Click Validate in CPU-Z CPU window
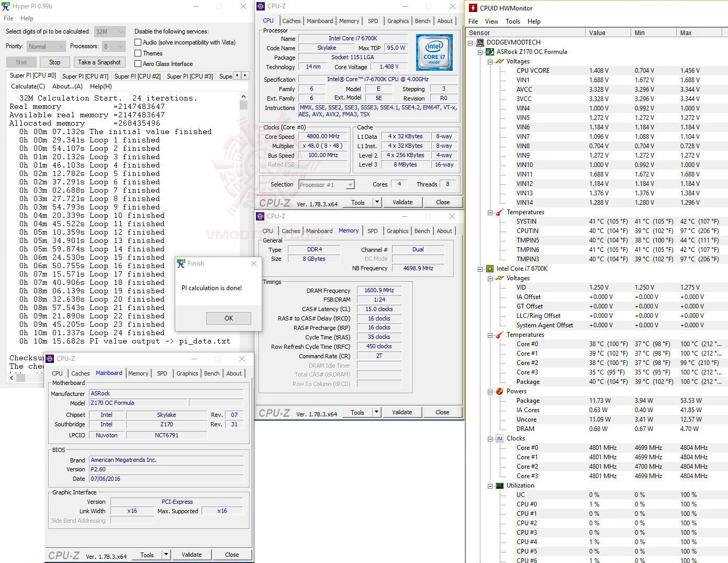 click(402, 202)
